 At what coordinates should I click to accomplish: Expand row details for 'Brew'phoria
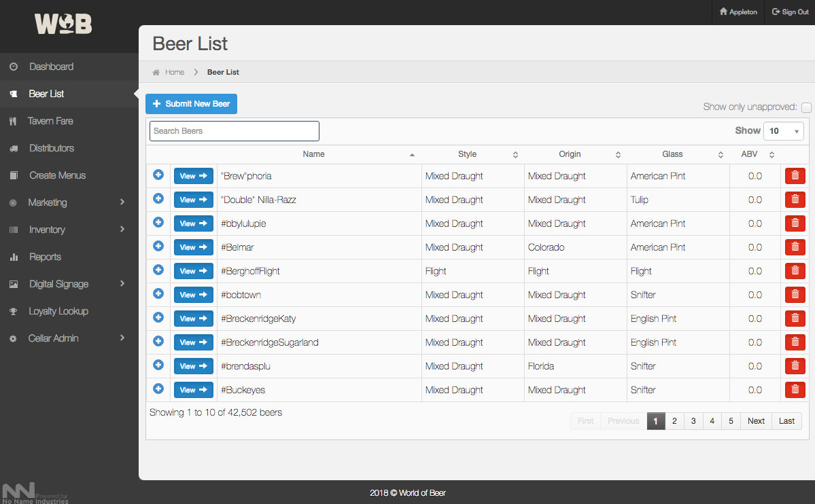(158, 175)
